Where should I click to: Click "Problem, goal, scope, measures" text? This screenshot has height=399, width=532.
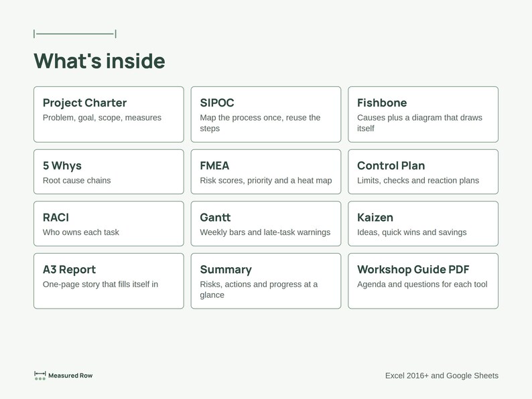102,118
